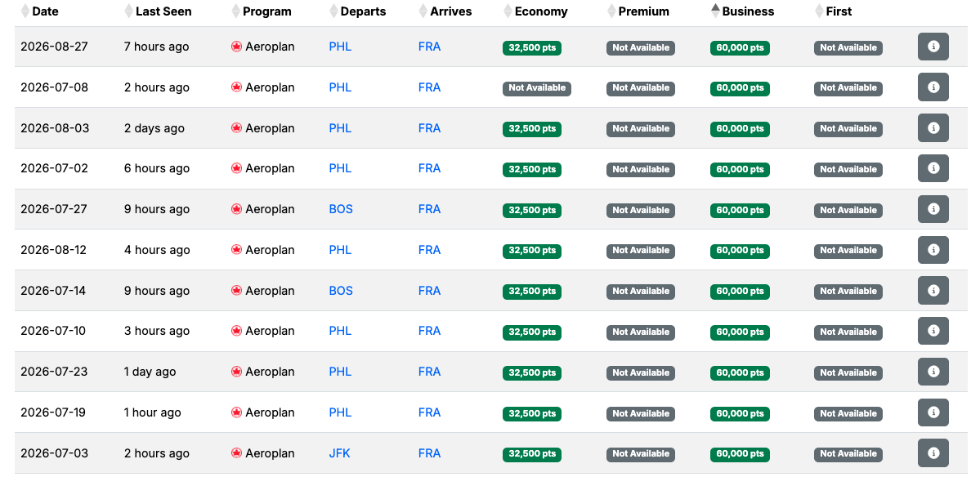The image size is (980, 477).
Task: Sort by the First column header
Action: 833,11
